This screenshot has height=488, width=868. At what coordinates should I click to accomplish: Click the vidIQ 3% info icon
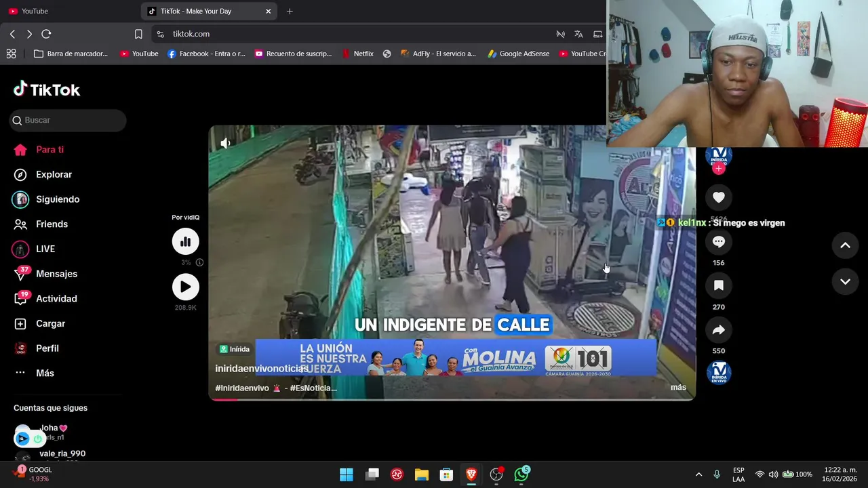coord(199,262)
